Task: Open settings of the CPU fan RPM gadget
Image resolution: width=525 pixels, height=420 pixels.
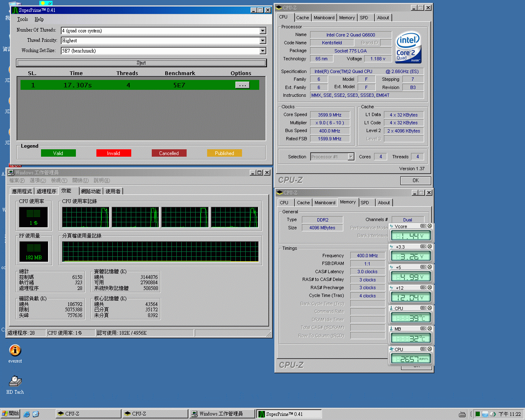Action: click(423, 349)
